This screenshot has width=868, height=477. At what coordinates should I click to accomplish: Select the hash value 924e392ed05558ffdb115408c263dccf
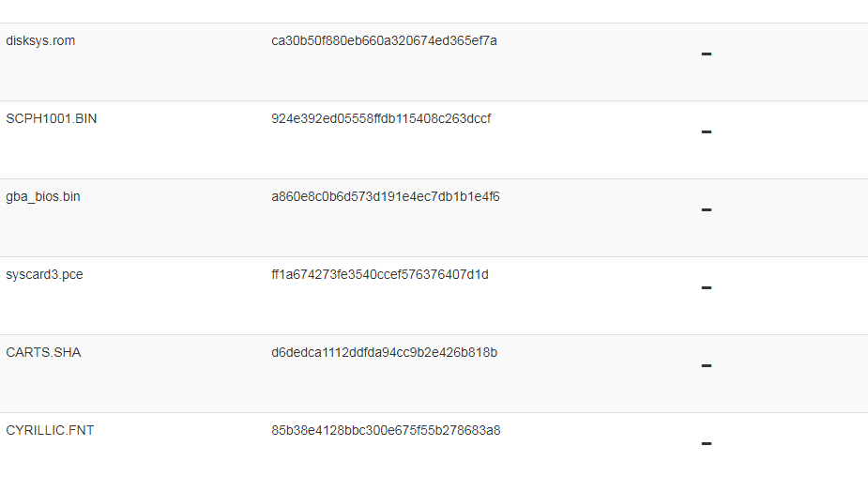coord(381,118)
